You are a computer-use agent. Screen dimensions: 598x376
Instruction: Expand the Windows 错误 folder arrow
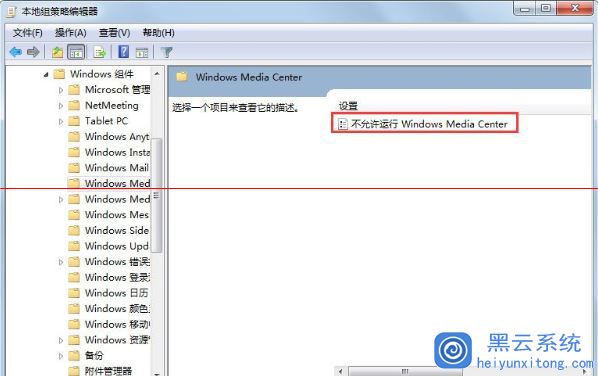[x=61, y=262]
